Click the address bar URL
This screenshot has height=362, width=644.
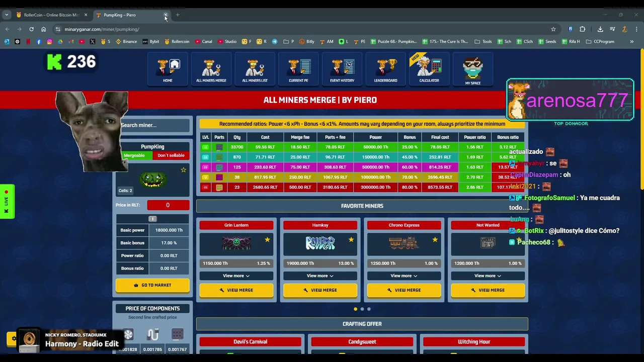click(x=102, y=29)
